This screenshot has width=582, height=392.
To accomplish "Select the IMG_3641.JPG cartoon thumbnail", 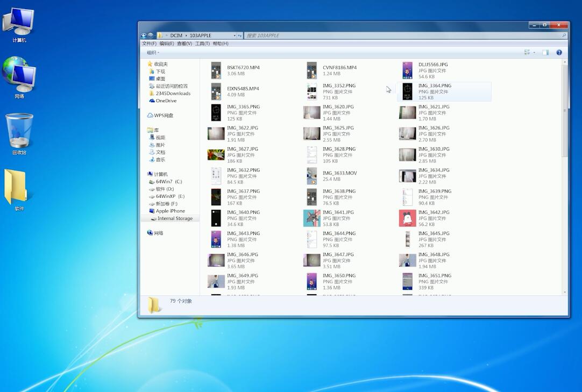I will pyautogui.click(x=312, y=218).
